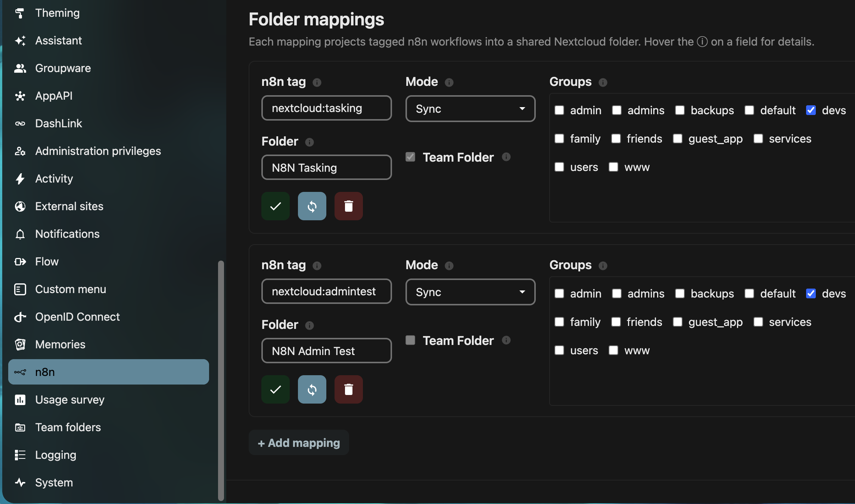The width and height of the screenshot is (855, 504).
Task: Click info icon beside first Groups label
Action: [x=603, y=82]
